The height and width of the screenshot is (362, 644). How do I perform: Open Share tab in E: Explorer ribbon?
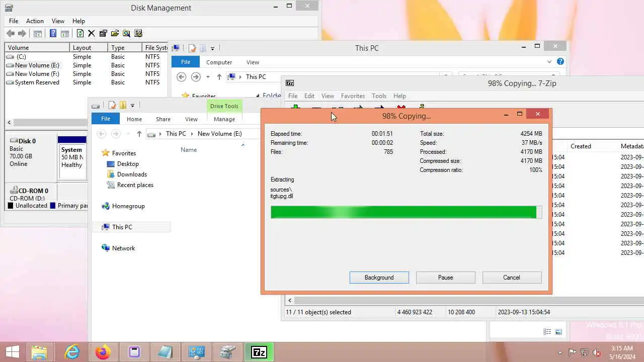[x=163, y=119]
